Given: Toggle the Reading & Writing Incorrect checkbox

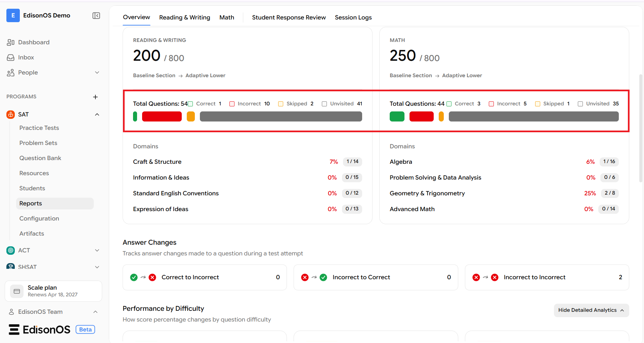Looking at the screenshot, I should [x=232, y=104].
